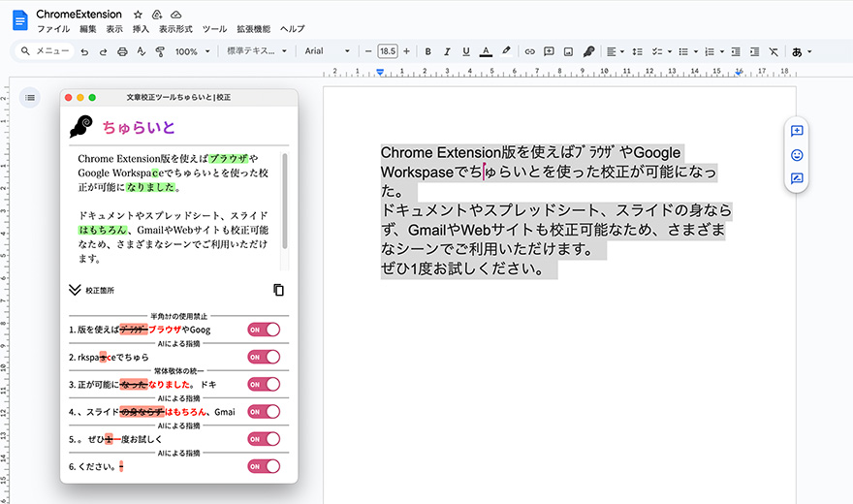
Task: Open the paragraph style dropdown
Action: click(256, 51)
